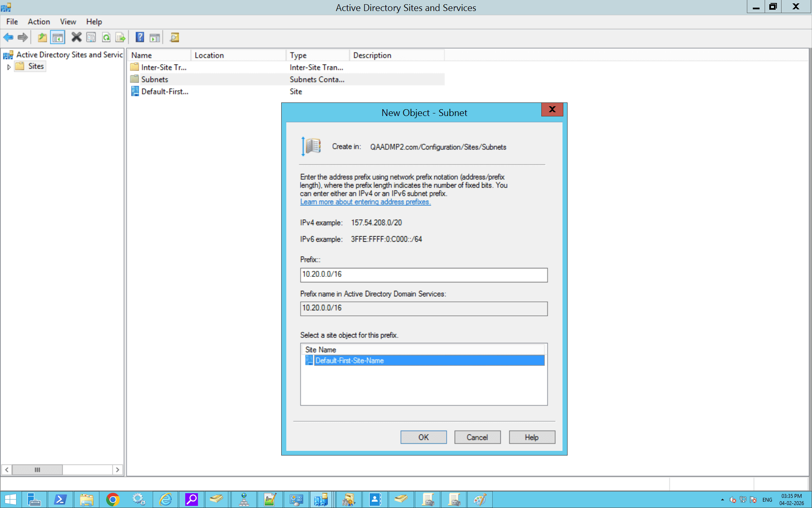The width and height of the screenshot is (812, 508).
Task: Open Properties from the toolbar
Action: coord(91,37)
